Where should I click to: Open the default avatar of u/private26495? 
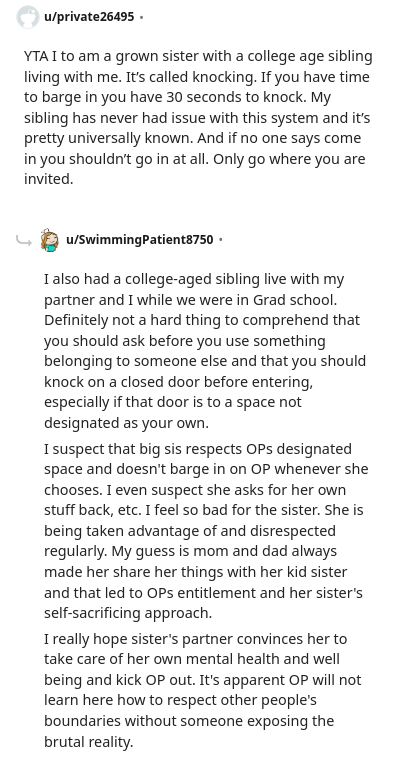28,17
